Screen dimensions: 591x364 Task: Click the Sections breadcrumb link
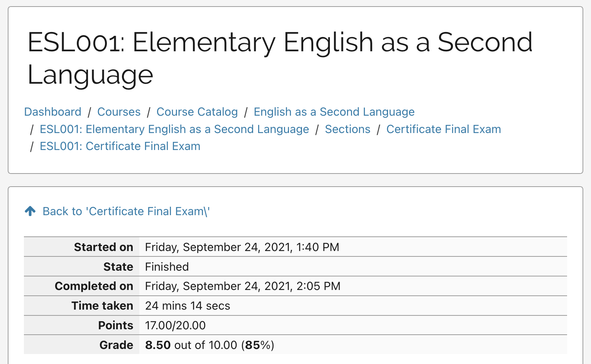click(348, 129)
